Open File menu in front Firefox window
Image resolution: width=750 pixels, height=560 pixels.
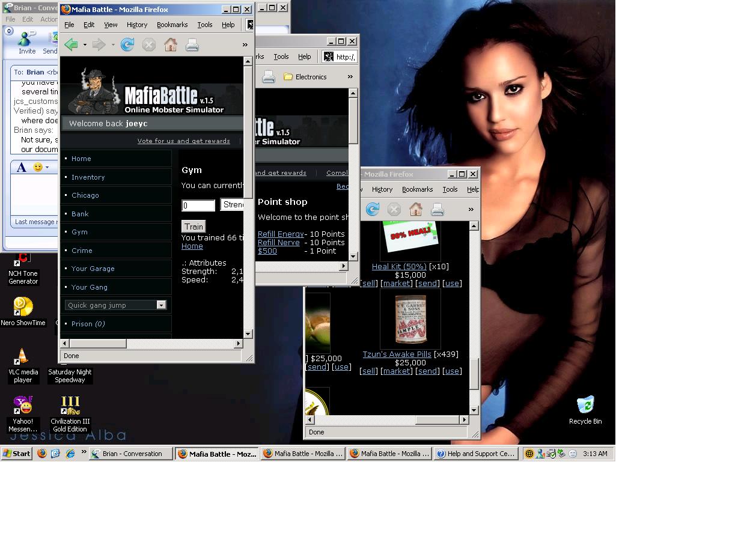(x=69, y=25)
